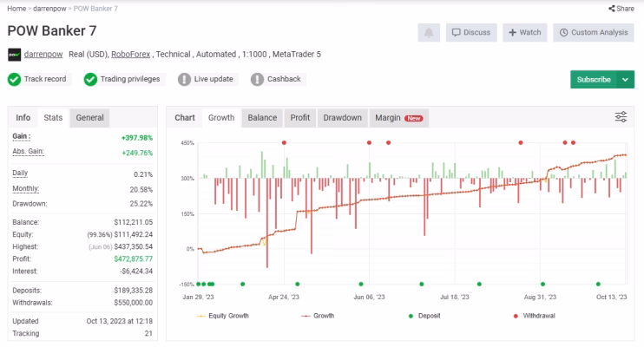Toggle Equity Growth series in legend

(222, 316)
